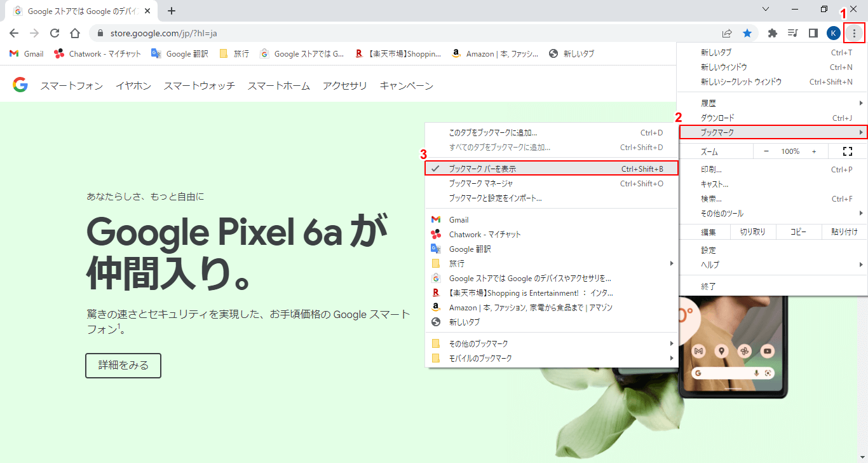Click the Google logo on store page
Screen dimensions: 868x463
click(x=20, y=85)
